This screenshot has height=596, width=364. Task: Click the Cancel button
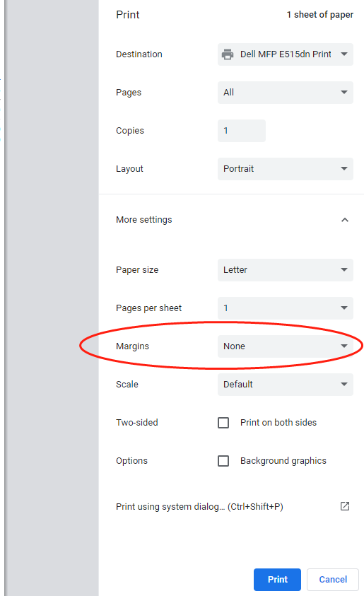pyautogui.click(x=333, y=580)
